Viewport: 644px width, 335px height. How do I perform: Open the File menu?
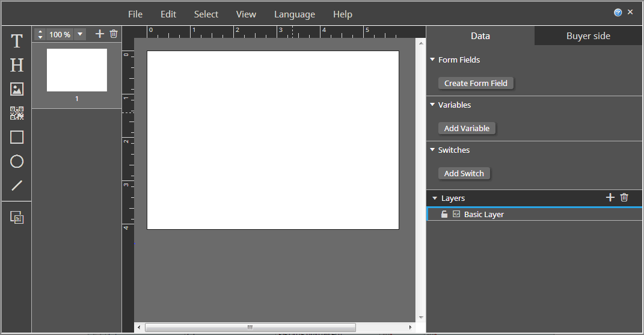point(135,14)
